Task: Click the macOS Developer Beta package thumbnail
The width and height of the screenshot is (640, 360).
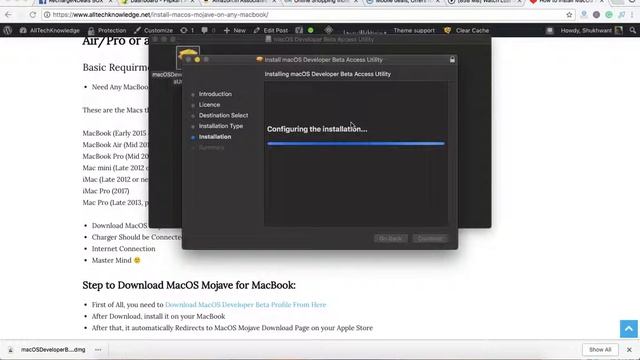Action: click(x=188, y=58)
